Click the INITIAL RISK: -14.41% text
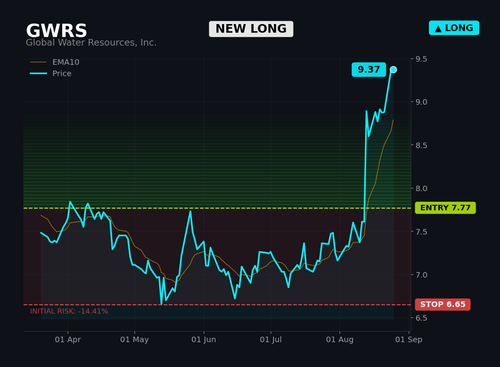500x367 pixels. pos(69,311)
